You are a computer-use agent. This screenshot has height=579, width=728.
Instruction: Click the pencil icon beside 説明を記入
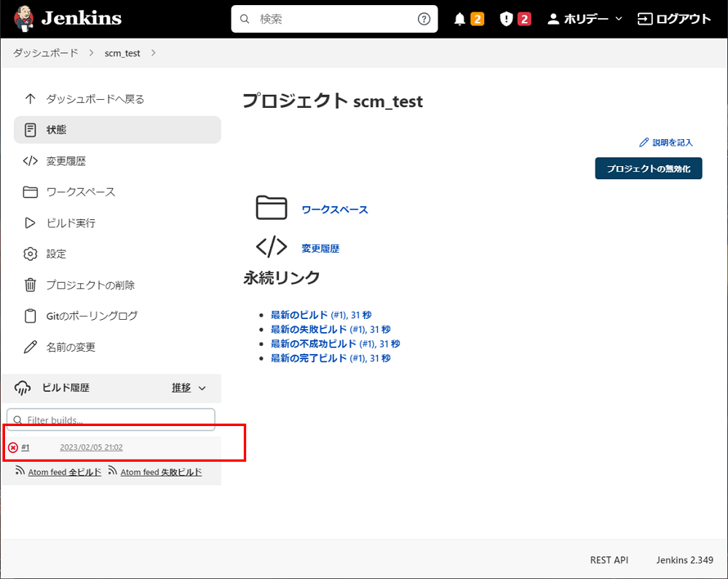coord(644,143)
